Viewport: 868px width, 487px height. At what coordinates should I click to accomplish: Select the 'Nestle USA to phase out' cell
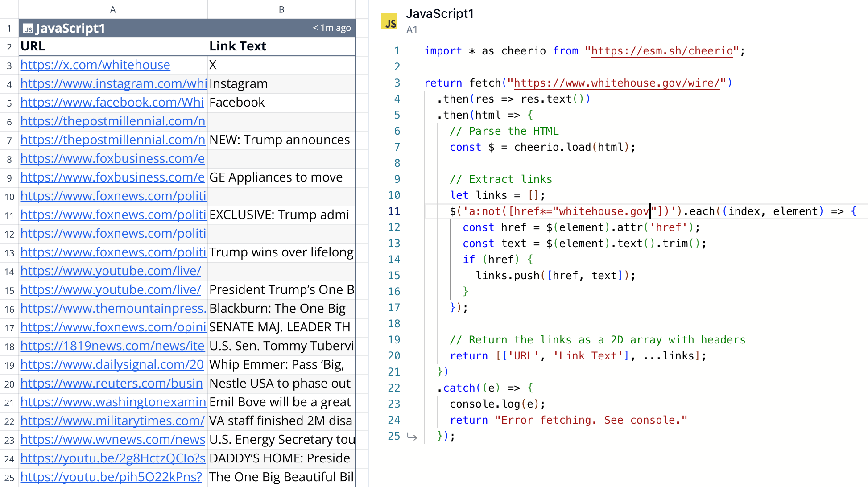(x=281, y=384)
